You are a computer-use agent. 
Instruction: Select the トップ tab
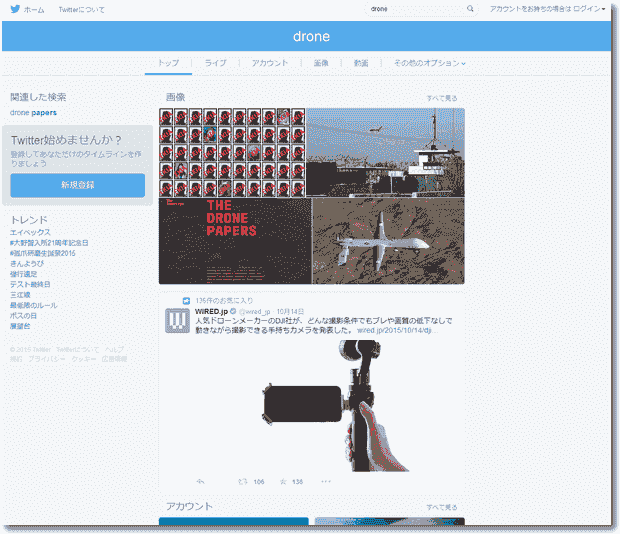(168, 63)
